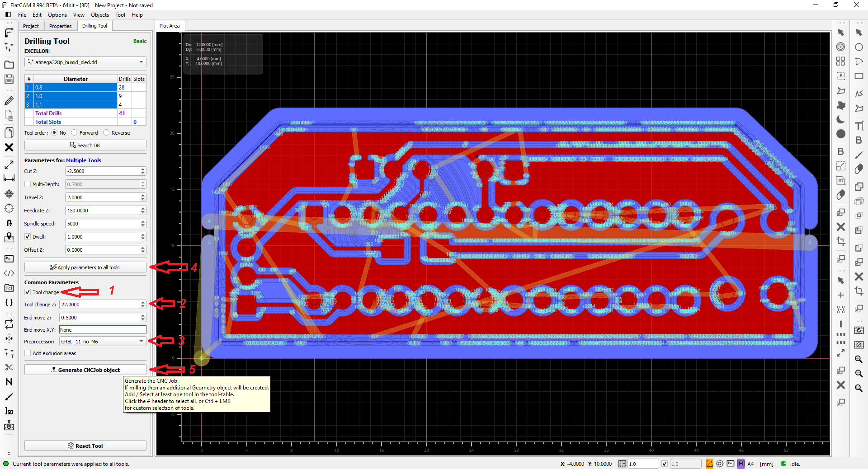Open the Options menu

point(57,15)
